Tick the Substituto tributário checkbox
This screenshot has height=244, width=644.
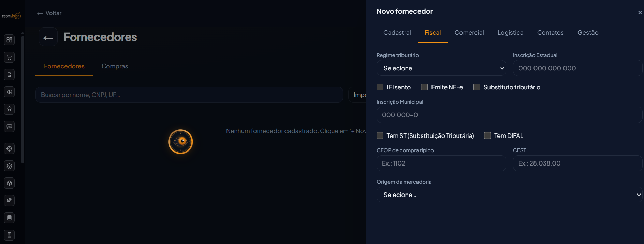click(x=477, y=87)
